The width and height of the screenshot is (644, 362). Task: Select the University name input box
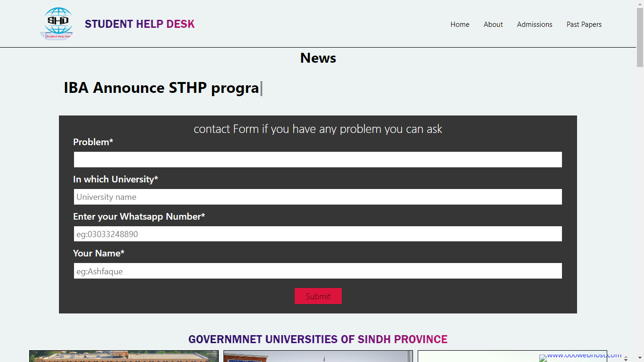[318, 197]
